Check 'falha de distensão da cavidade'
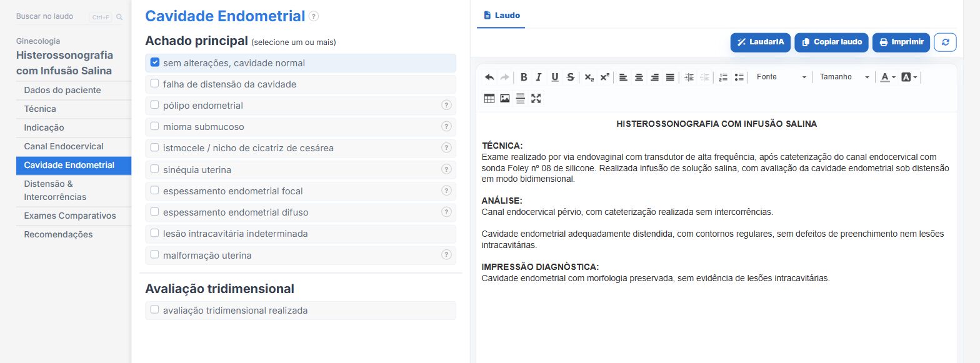980x363 pixels. (x=155, y=84)
